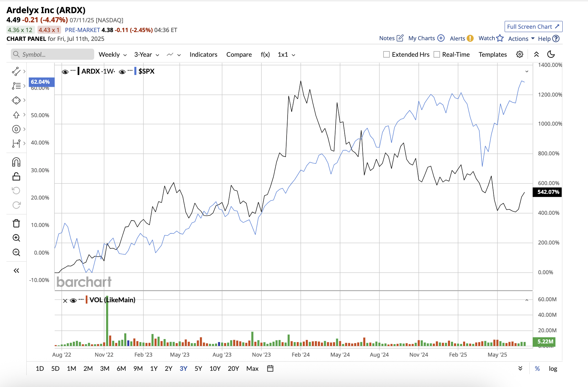Select the 10Y time range
The height and width of the screenshot is (387, 588).
click(x=215, y=368)
